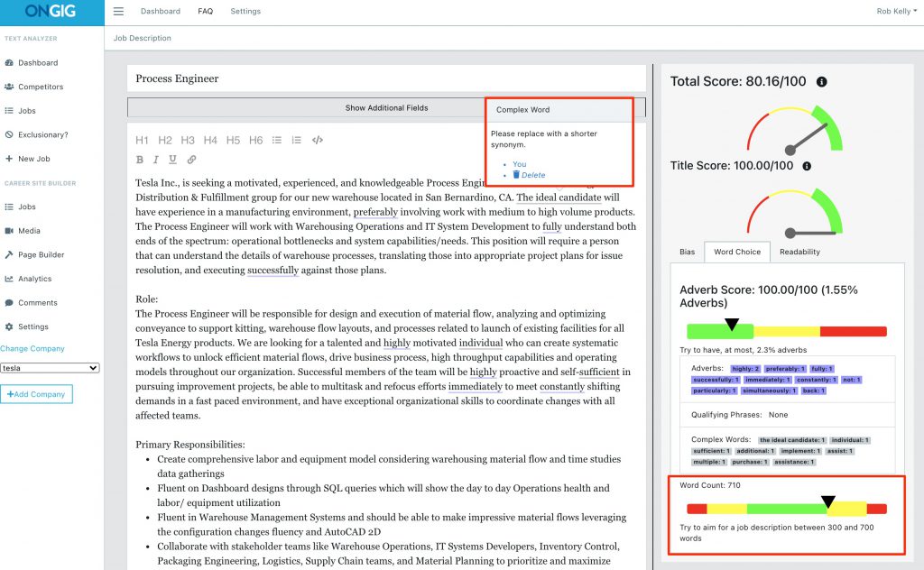
Task: Click 'the ideal candidate: 1' complex word tag
Action: point(792,440)
